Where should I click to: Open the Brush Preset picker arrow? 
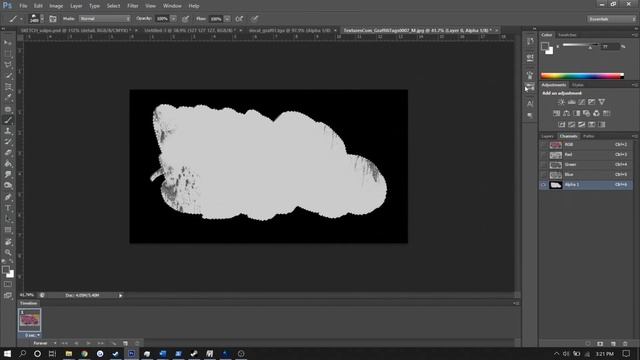pyautogui.click(x=42, y=19)
